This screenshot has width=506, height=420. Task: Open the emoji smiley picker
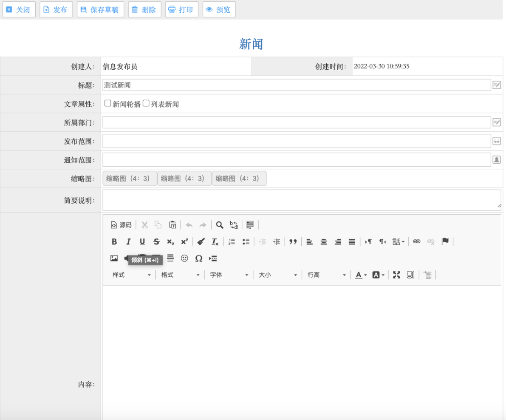click(x=184, y=258)
